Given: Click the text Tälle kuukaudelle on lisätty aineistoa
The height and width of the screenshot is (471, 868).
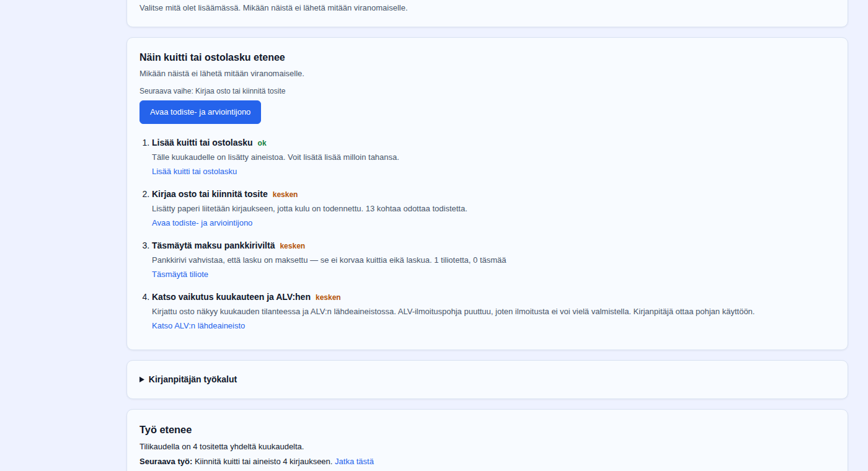Looking at the screenshot, I should [x=219, y=157].
